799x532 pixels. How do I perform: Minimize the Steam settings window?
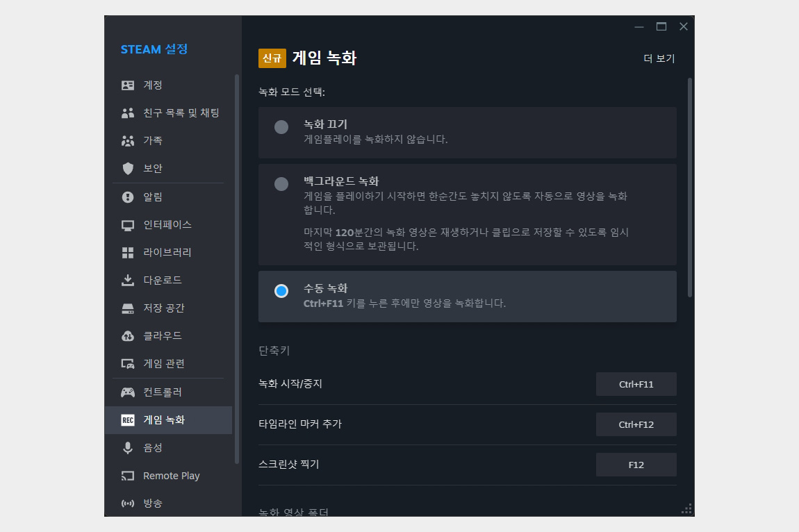click(x=639, y=26)
